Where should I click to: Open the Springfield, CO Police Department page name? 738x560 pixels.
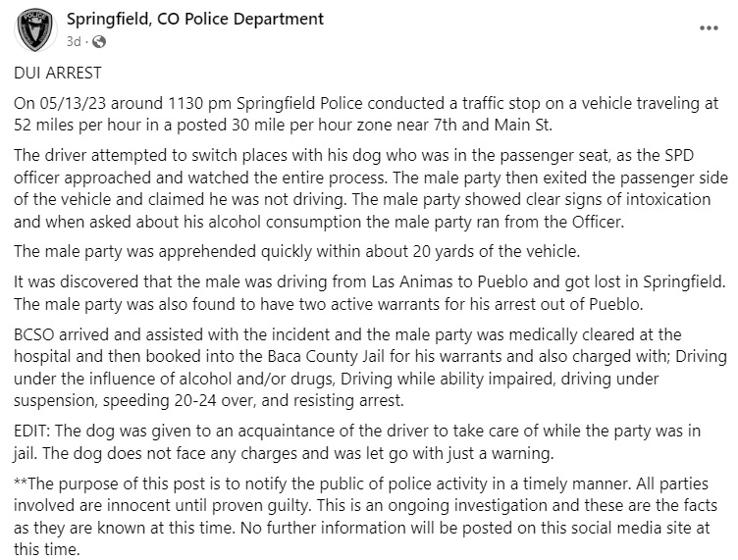(x=195, y=20)
